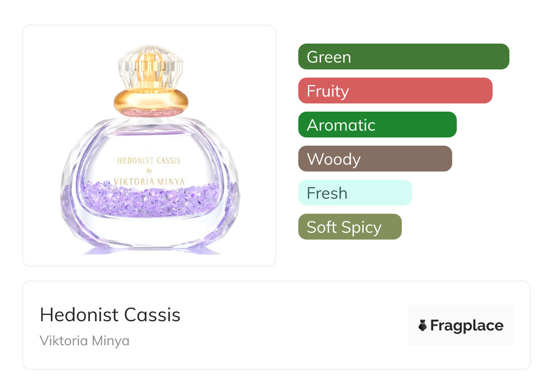
Task: Choose the Aromatic accord bar
Action: [377, 125]
